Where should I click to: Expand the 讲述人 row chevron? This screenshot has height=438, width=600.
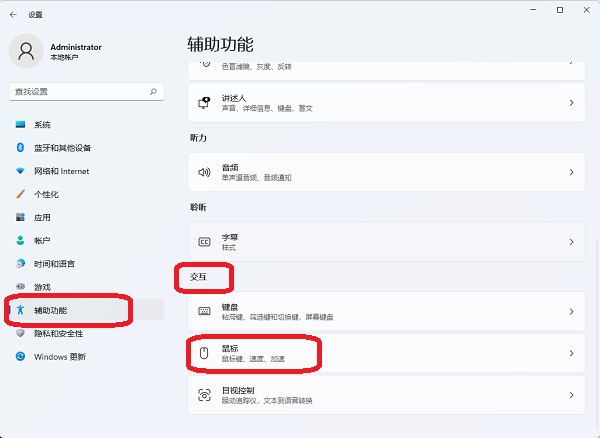[571, 102]
